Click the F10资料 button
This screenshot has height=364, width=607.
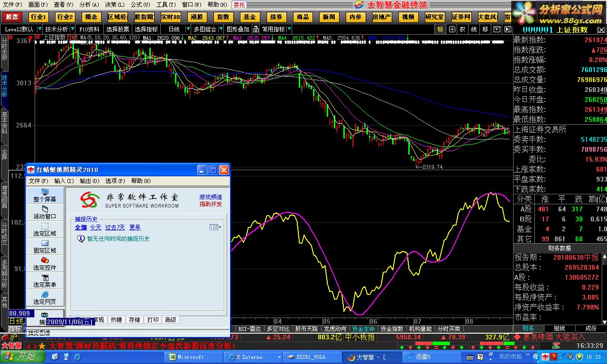pos(90,29)
